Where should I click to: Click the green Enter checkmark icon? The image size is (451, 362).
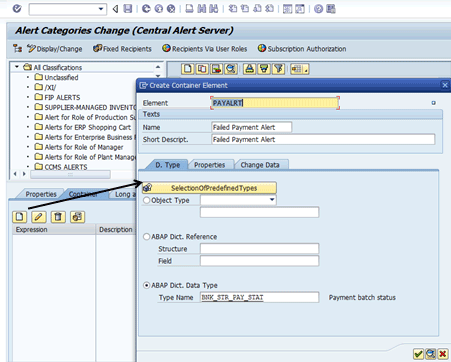pyautogui.click(x=17, y=8)
